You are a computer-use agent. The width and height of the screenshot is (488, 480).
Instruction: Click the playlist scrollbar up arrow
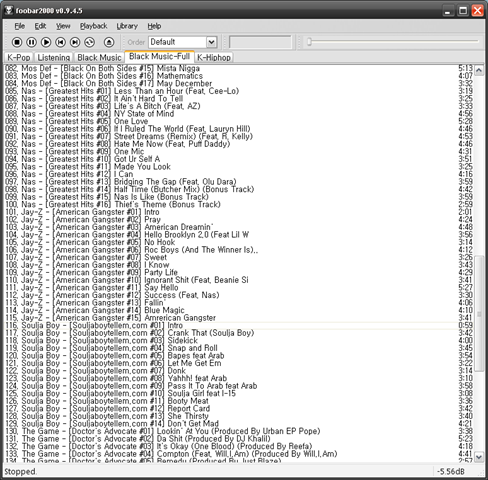(x=479, y=70)
